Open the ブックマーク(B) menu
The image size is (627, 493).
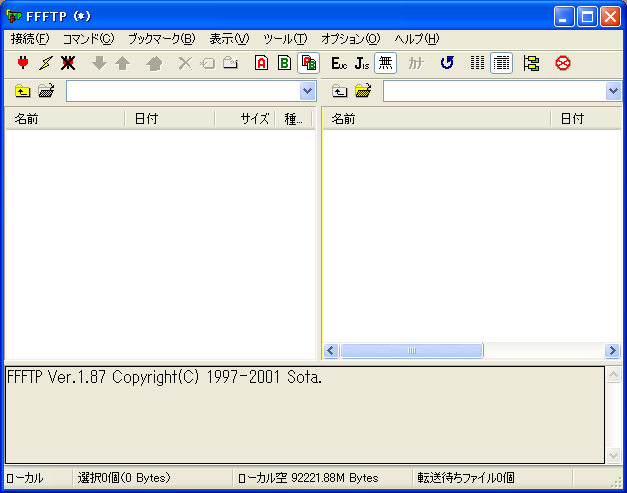[x=162, y=39]
